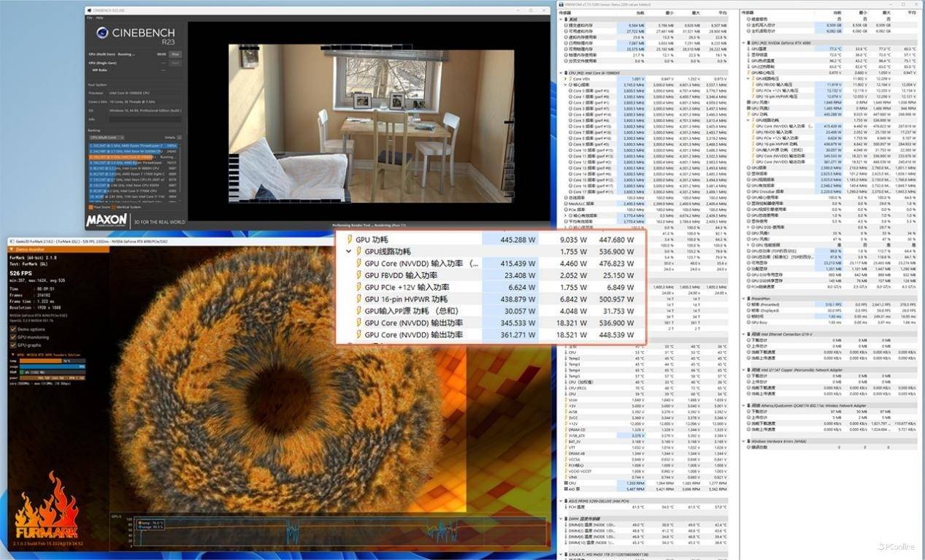Open the CPU (Multi Core) ranking dropdown

point(107,137)
